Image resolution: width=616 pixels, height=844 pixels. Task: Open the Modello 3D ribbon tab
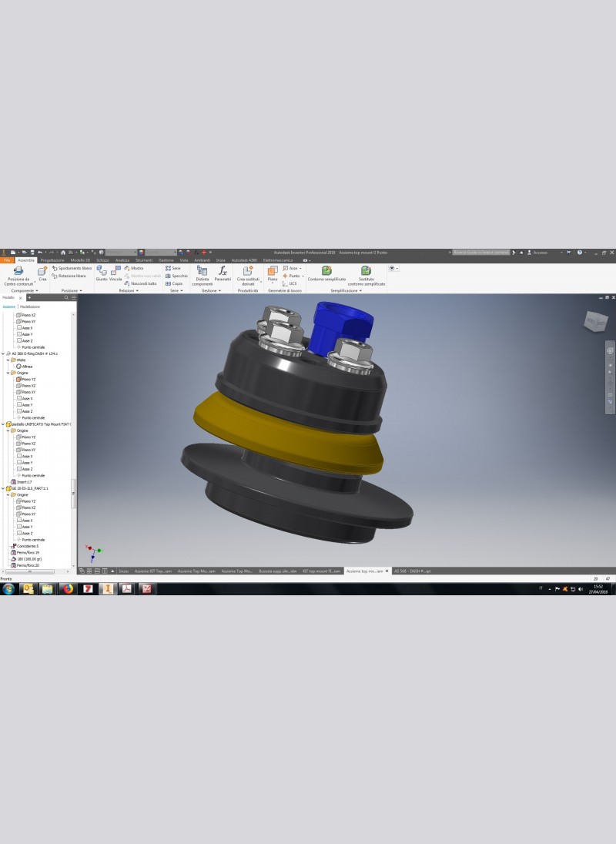81,260
